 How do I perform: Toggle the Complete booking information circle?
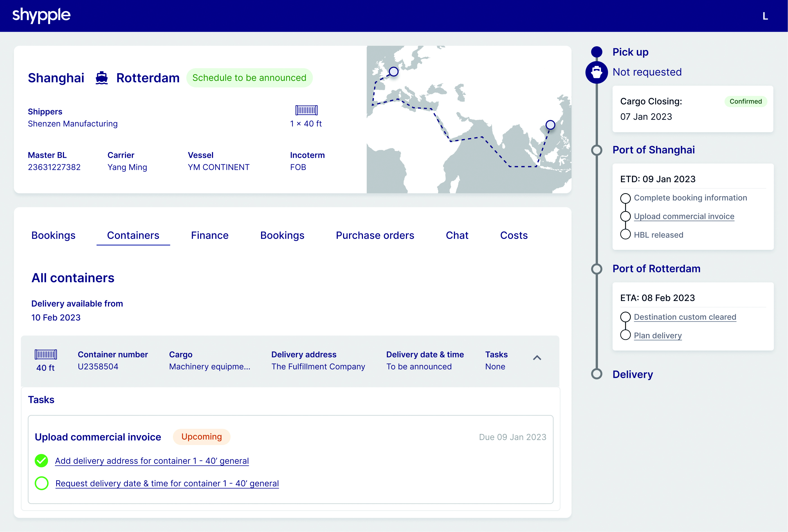point(625,198)
